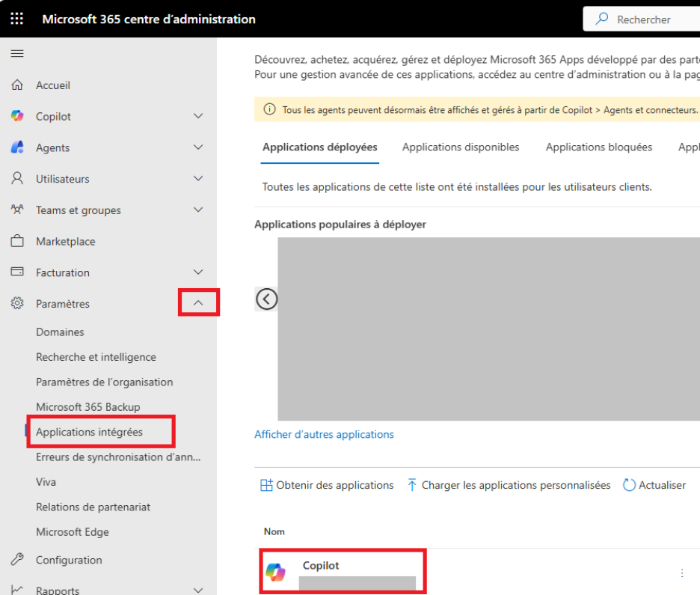Click the Configuration wrench icon
The width and height of the screenshot is (700, 595).
(17, 559)
